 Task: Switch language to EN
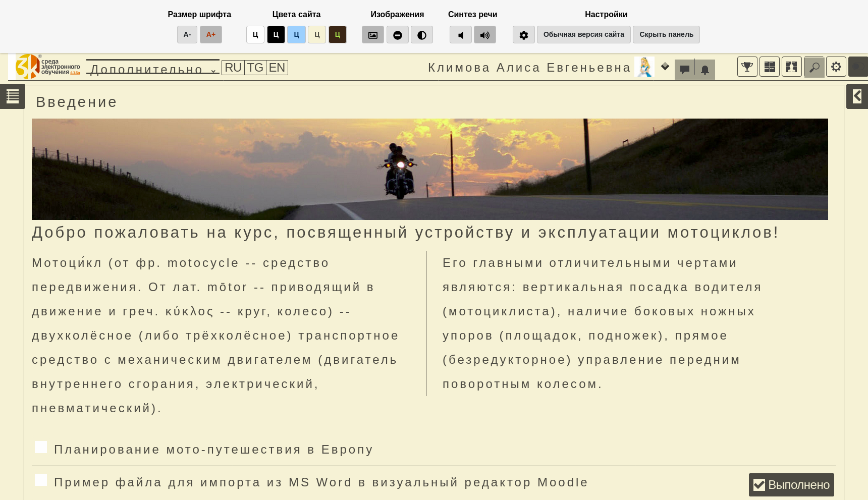(277, 68)
